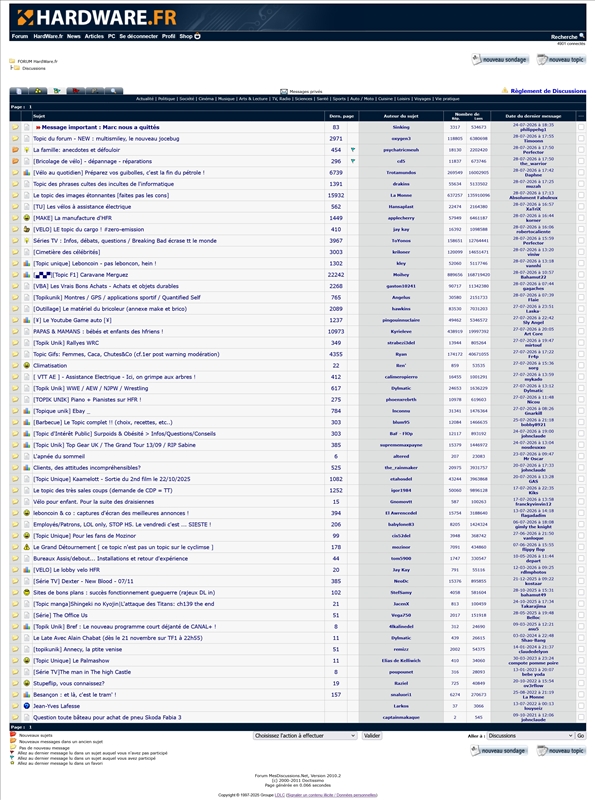The height and width of the screenshot is (800, 595).
Task: Click poll chart icon beside Vélo au quotidien
Action: [x=27, y=172]
